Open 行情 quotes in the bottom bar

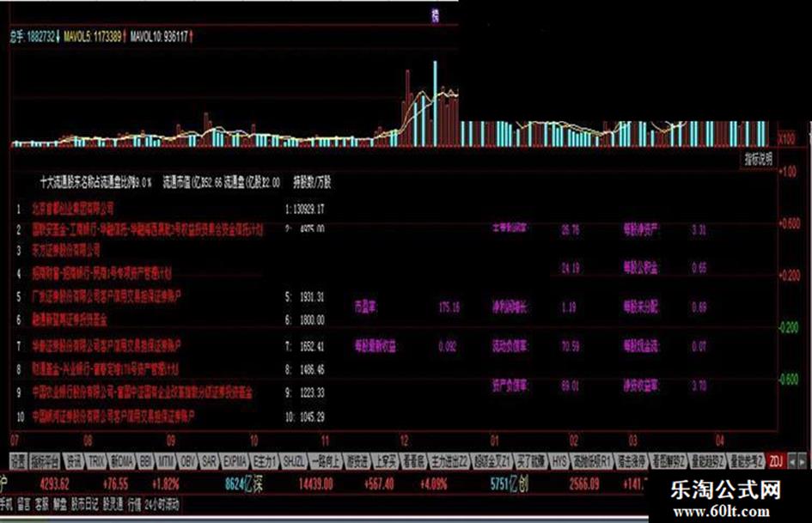pyautogui.click(x=134, y=505)
